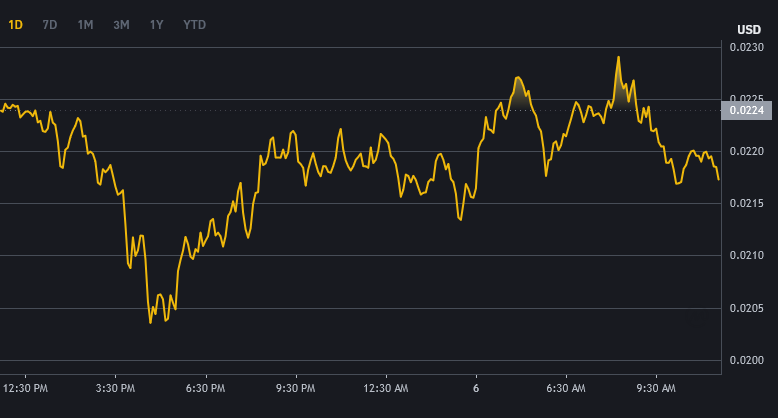This screenshot has width=778, height=418.
Task: Open the 1Y time range view
Action: point(156,25)
